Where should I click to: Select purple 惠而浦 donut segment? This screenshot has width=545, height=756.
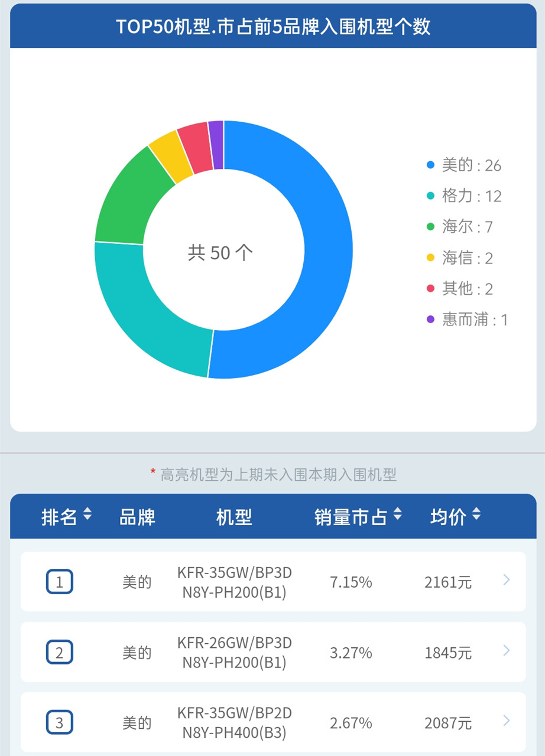[216, 145]
